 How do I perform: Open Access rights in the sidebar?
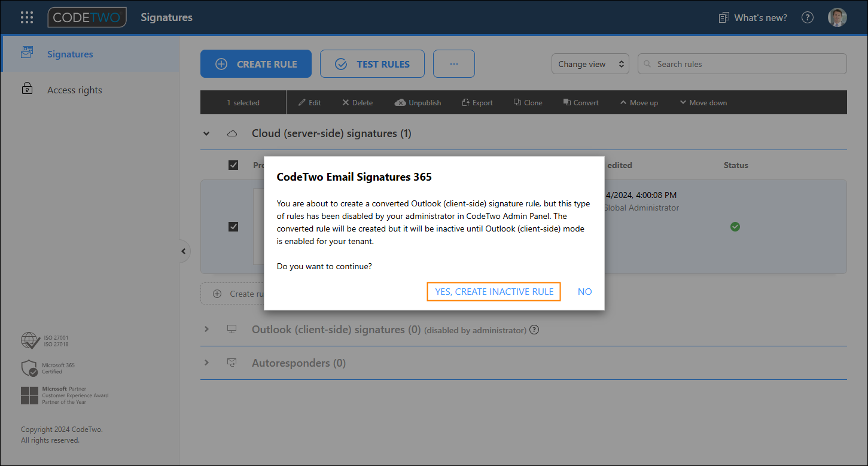pyautogui.click(x=90, y=90)
